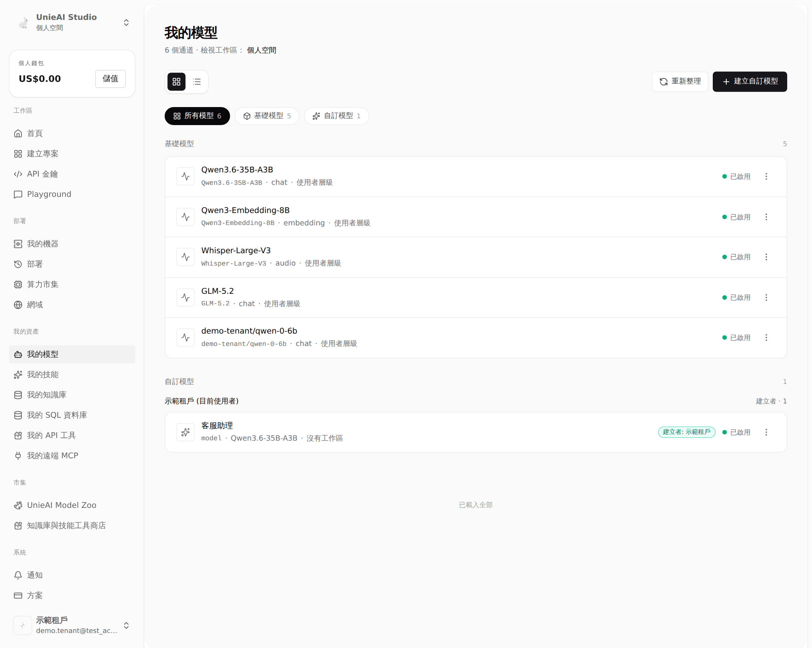
Task: Open options menu for Whisper-Large-V3
Action: pyautogui.click(x=766, y=257)
